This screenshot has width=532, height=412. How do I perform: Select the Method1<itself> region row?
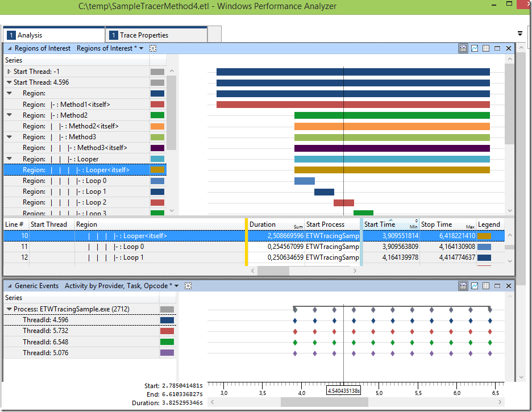coord(85,105)
